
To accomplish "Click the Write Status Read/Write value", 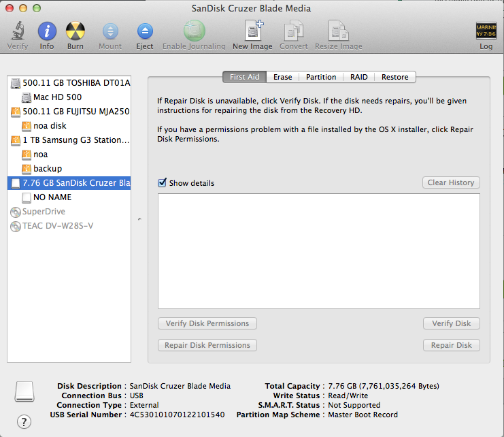I will [348, 396].
